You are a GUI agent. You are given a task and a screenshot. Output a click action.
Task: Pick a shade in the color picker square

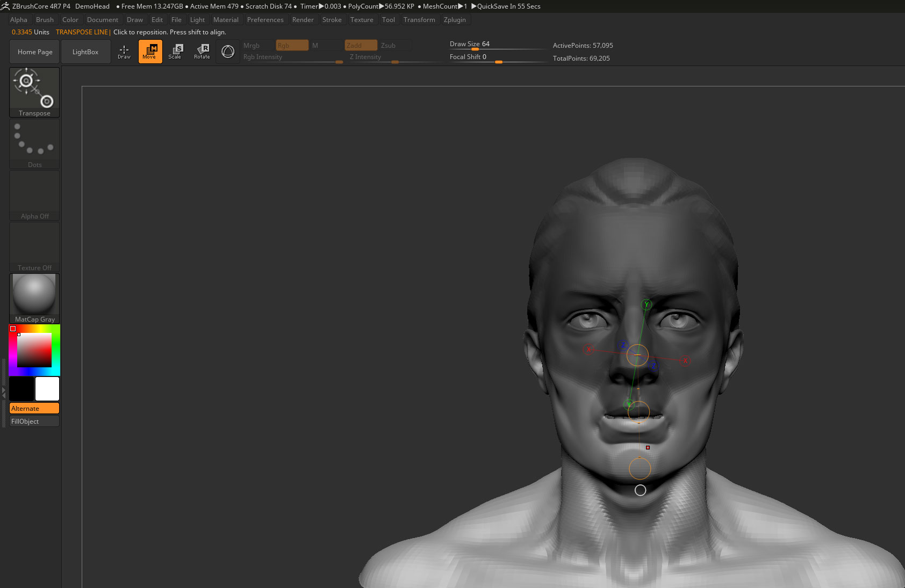(x=34, y=350)
